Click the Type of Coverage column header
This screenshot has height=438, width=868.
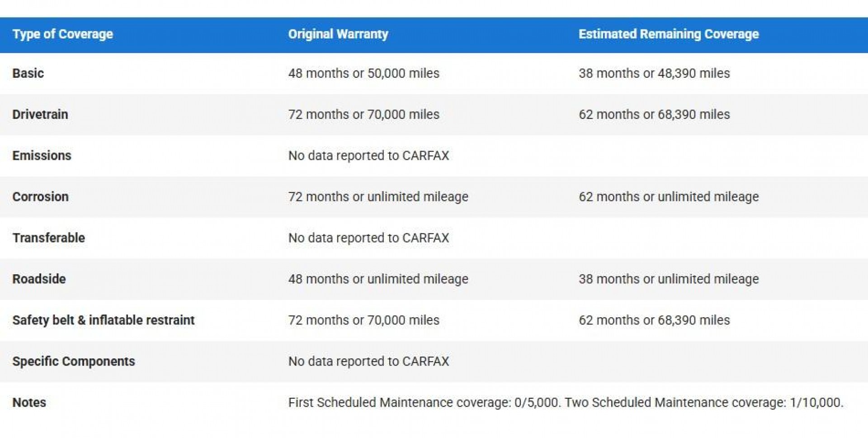click(62, 34)
